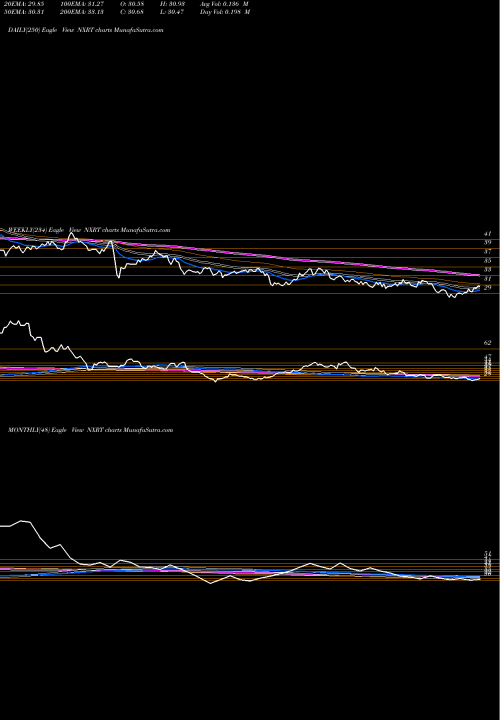Click the MONTHLY(48) chart title
The width and height of the screenshot is (500, 720).
click(x=90, y=430)
